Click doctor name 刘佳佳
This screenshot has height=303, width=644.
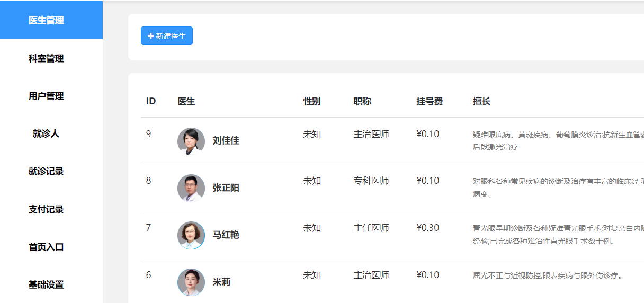click(226, 141)
